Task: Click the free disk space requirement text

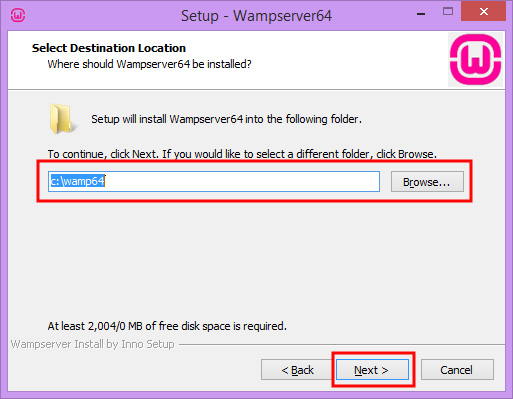Action: coord(167,326)
